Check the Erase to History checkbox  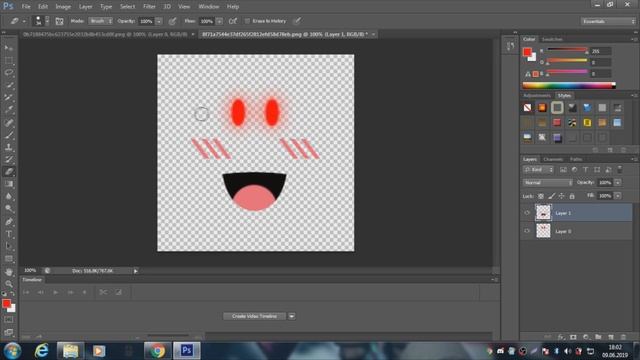click(x=247, y=21)
